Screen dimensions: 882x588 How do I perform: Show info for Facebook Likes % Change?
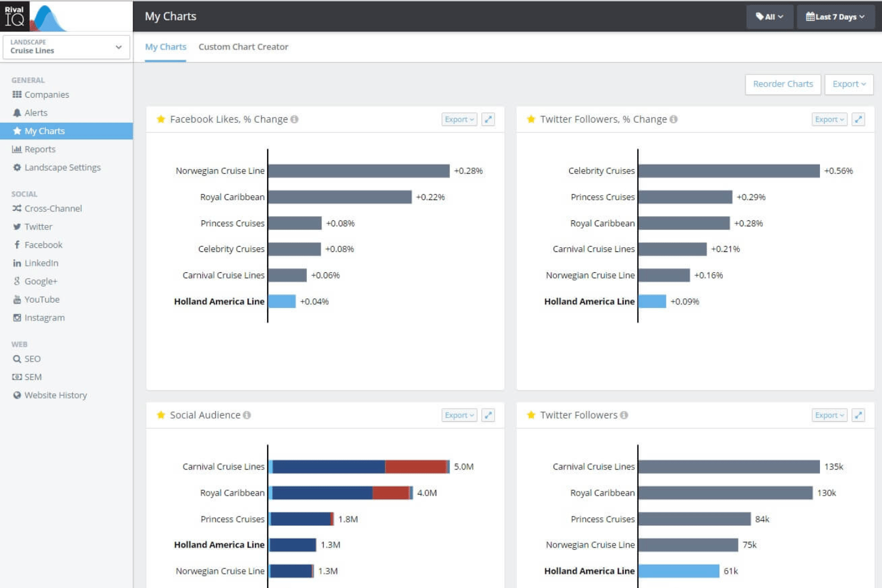click(294, 119)
